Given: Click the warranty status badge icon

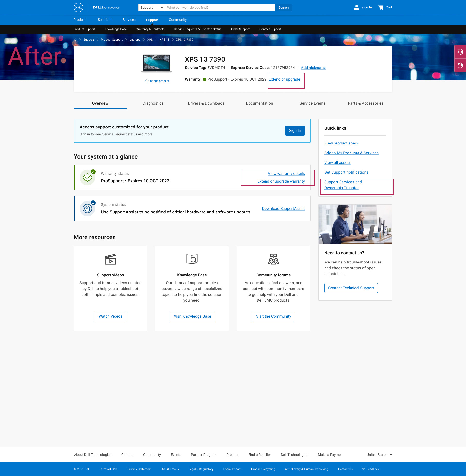Looking at the screenshot, I should coord(87,177).
